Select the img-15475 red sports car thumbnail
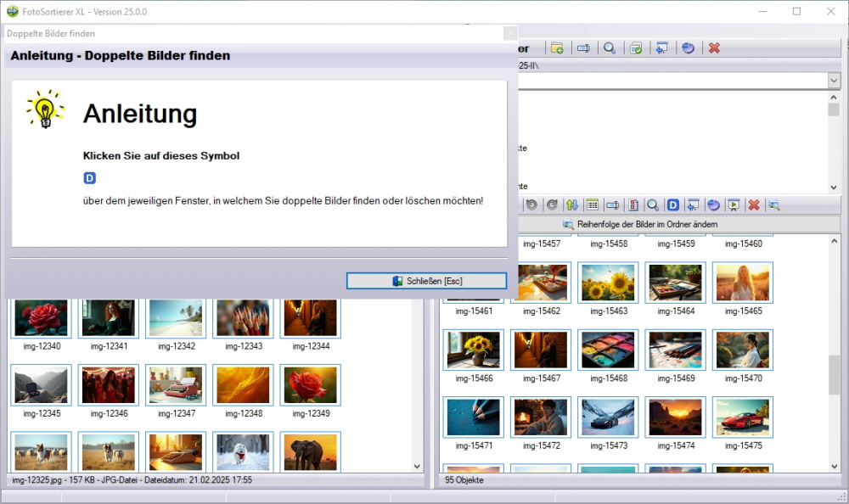The image size is (849, 504). 742,417
